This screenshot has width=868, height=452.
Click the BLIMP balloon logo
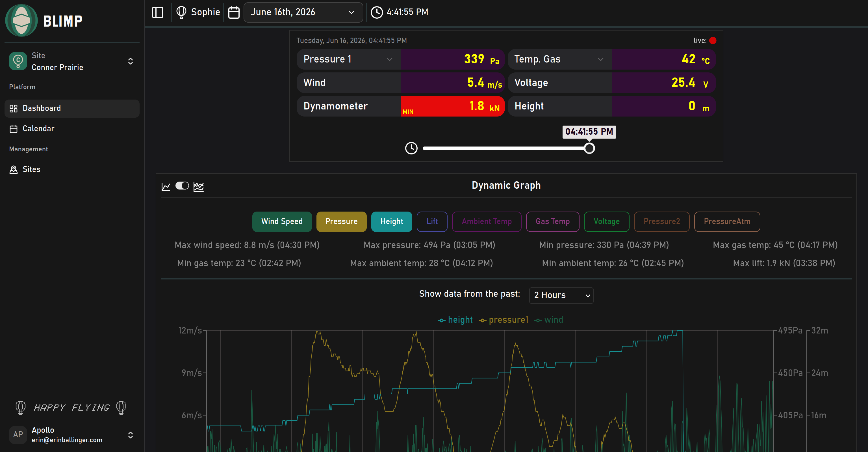pos(21,21)
